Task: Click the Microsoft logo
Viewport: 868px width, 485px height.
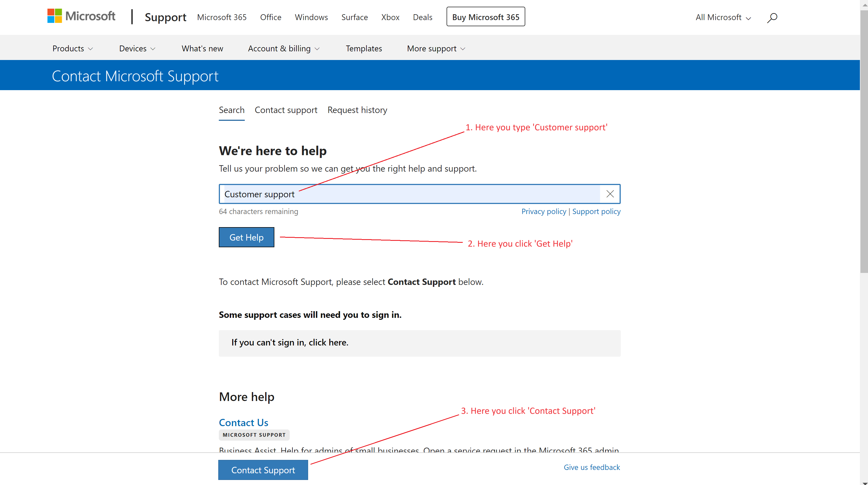Action: click(81, 16)
